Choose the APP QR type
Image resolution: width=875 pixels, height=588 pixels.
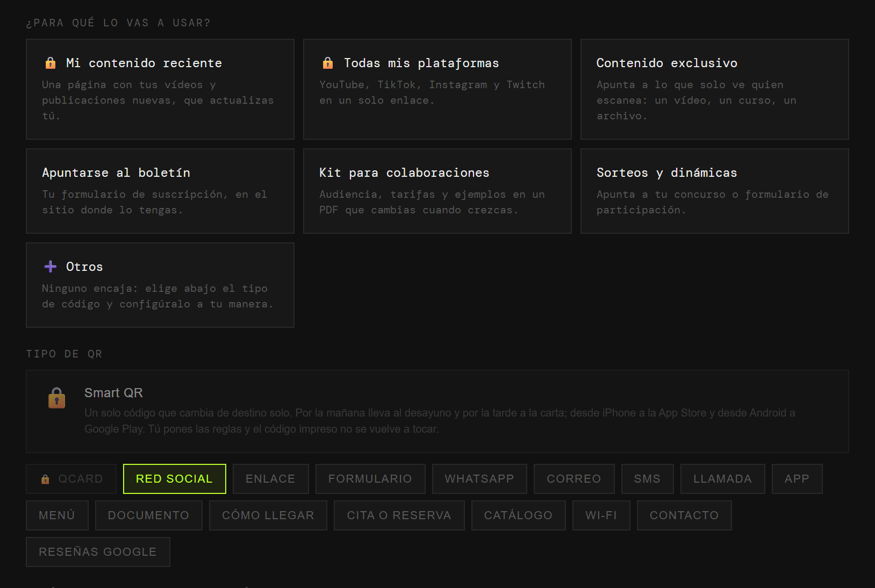coord(797,479)
